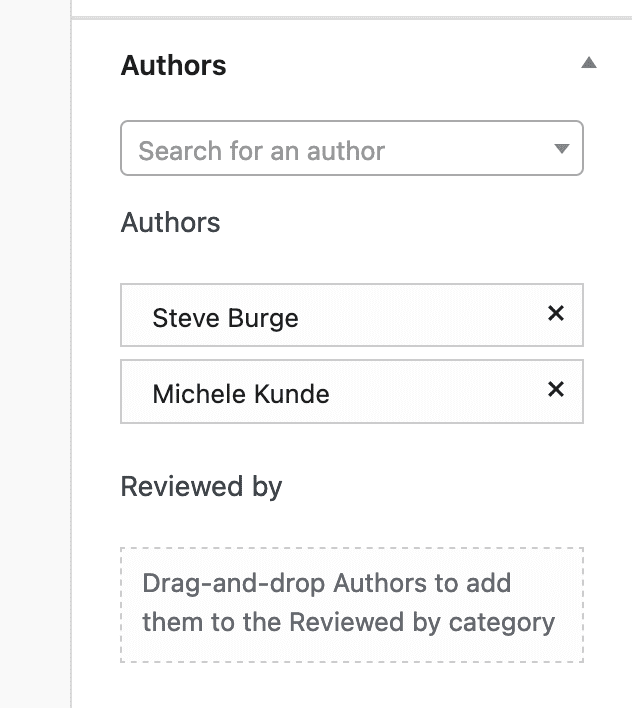Click blank space right of Steve Burge's name
The image size is (632, 708).
(420, 316)
